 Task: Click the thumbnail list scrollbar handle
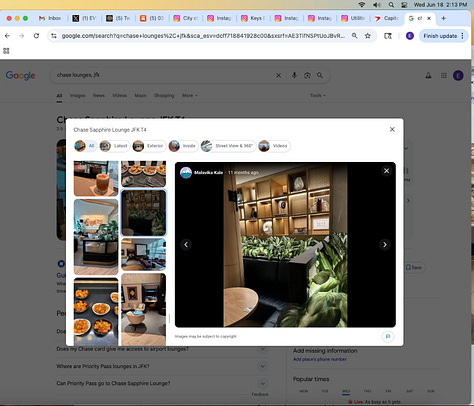(x=169, y=318)
